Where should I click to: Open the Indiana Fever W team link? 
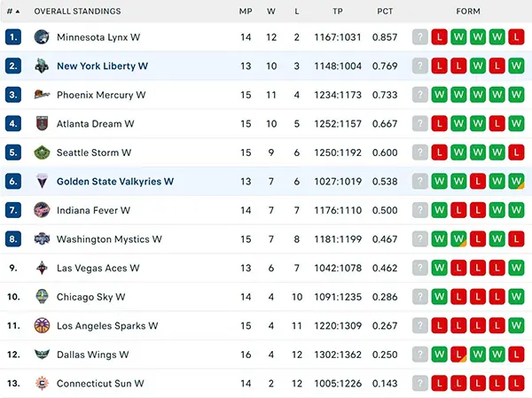click(x=93, y=210)
